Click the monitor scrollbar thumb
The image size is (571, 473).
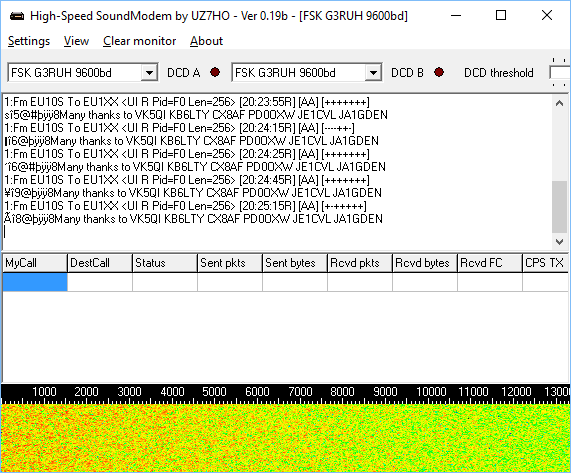[559, 206]
